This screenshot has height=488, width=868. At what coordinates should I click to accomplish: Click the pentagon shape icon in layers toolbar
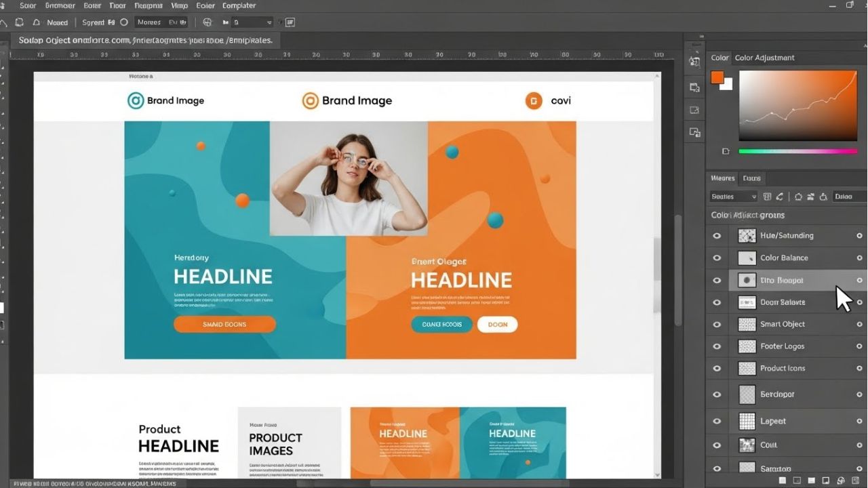[x=798, y=197]
